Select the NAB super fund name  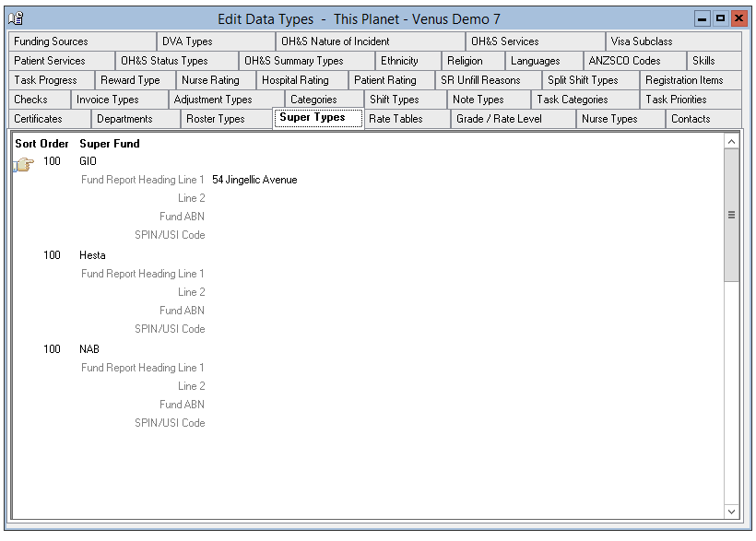89,349
